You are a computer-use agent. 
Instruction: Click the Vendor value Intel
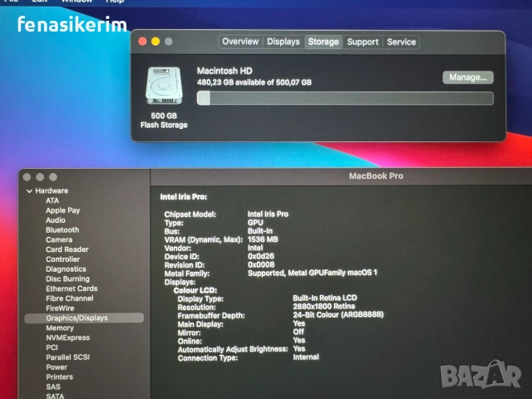[x=255, y=248]
